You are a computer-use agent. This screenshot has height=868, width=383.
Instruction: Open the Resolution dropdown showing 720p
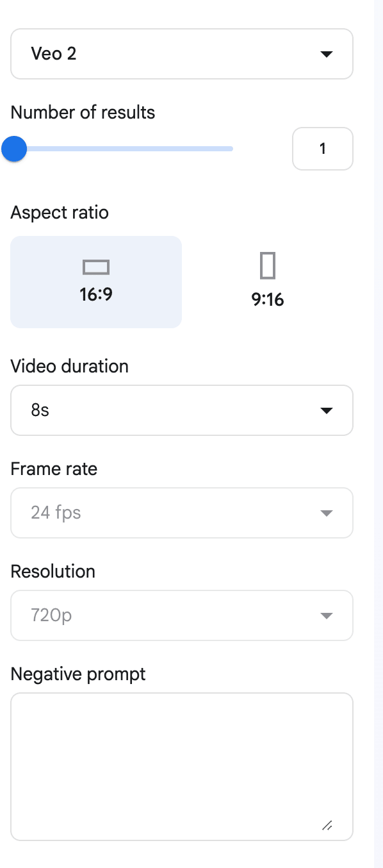[x=182, y=615]
